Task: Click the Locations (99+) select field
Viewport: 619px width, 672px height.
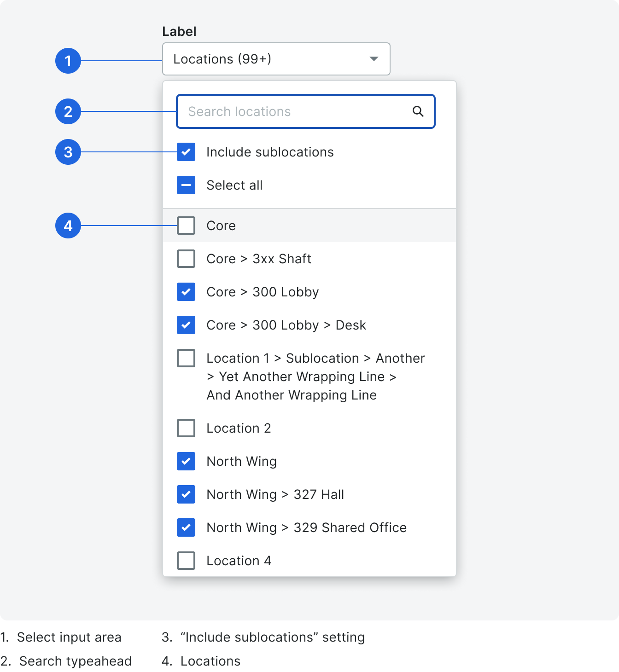Action: (x=267, y=59)
